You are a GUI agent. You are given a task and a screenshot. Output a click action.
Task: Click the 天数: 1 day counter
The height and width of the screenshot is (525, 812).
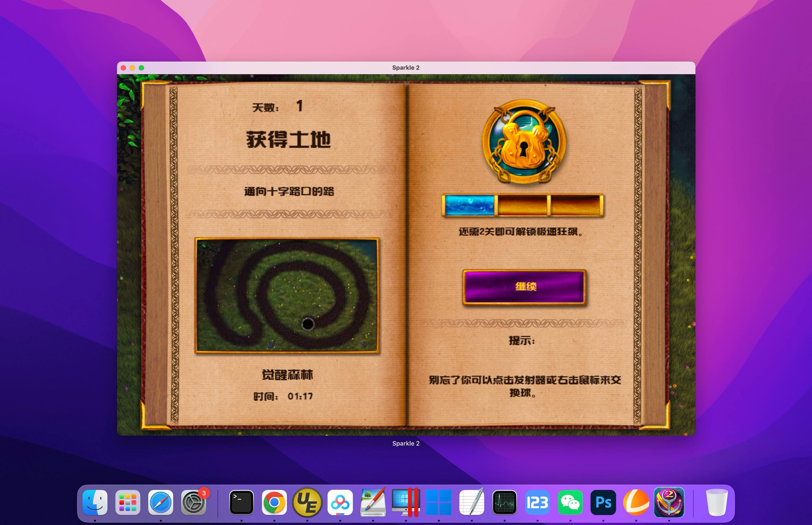278,106
